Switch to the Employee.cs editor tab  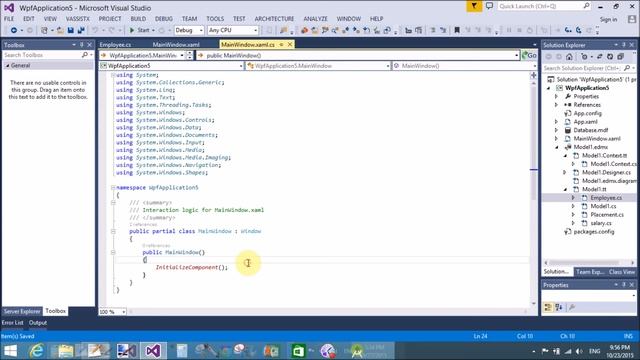[x=116, y=44]
